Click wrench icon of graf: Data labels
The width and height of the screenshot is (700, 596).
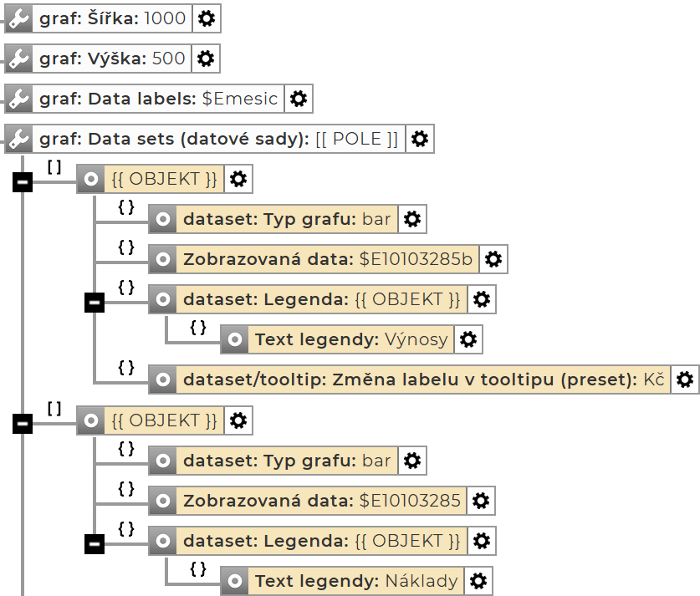18,99
